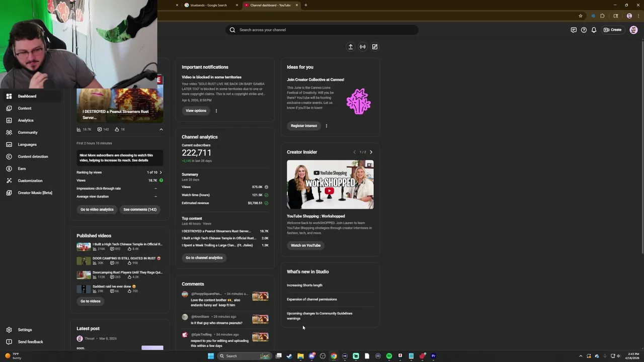This screenshot has height=362, width=644.
Task: Open Premiere Pro from the taskbar
Action: (x=433, y=356)
